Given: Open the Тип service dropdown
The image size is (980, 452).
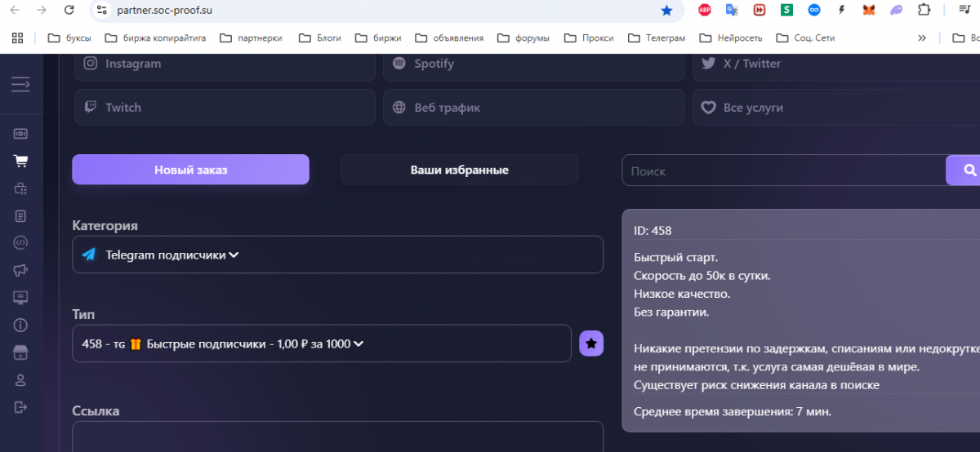Looking at the screenshot, I should pyautogui.click(x=322, y=343).
